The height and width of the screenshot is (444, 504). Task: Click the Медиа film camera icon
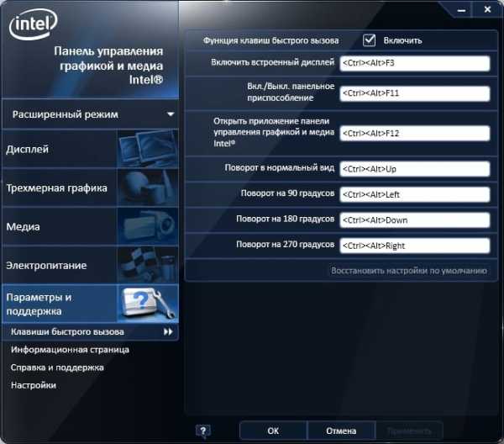pos(146,226)
